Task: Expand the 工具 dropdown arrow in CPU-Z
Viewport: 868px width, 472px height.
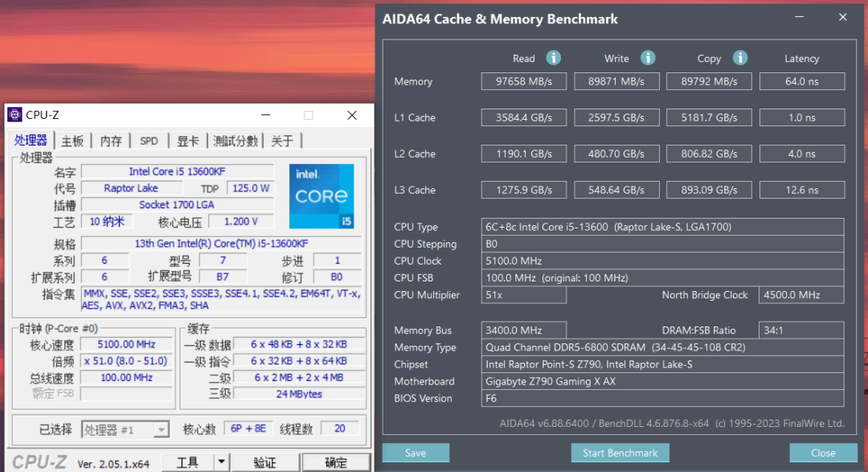Action: coord(222,462)
